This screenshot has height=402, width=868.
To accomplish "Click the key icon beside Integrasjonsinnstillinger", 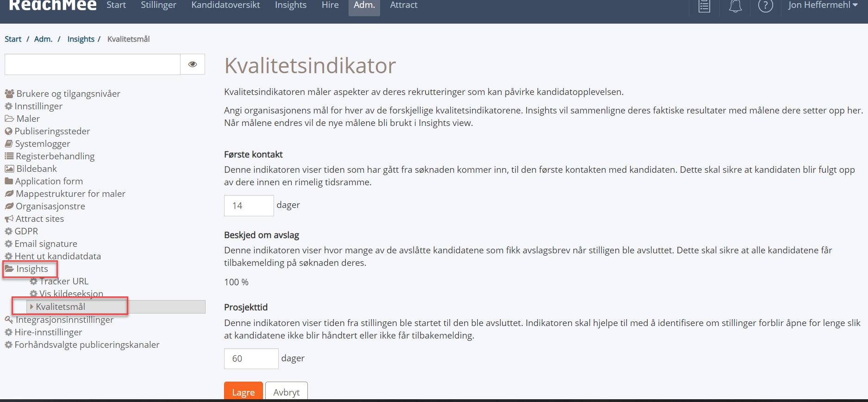I will [x=9, y=320].
